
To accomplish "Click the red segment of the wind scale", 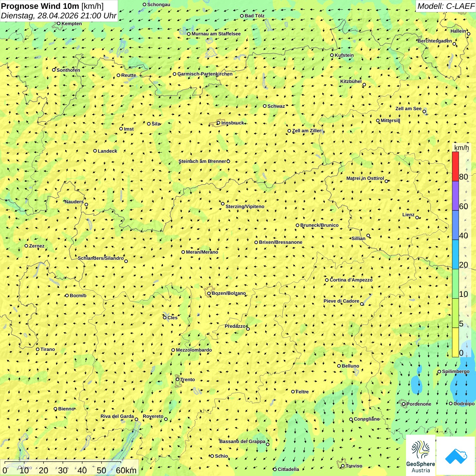I will (x=455, y=166).
